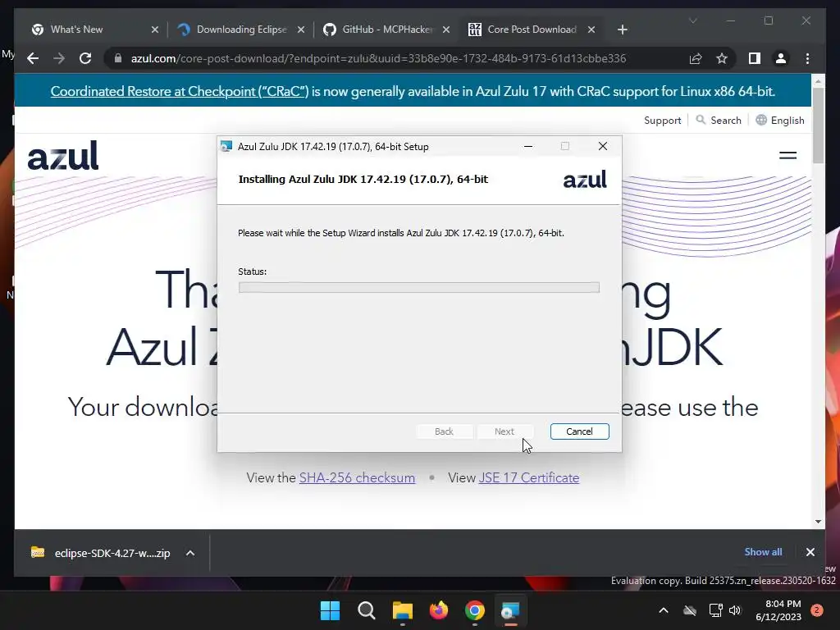
Task: Open the network status tray icon
Action: point(715,610)
